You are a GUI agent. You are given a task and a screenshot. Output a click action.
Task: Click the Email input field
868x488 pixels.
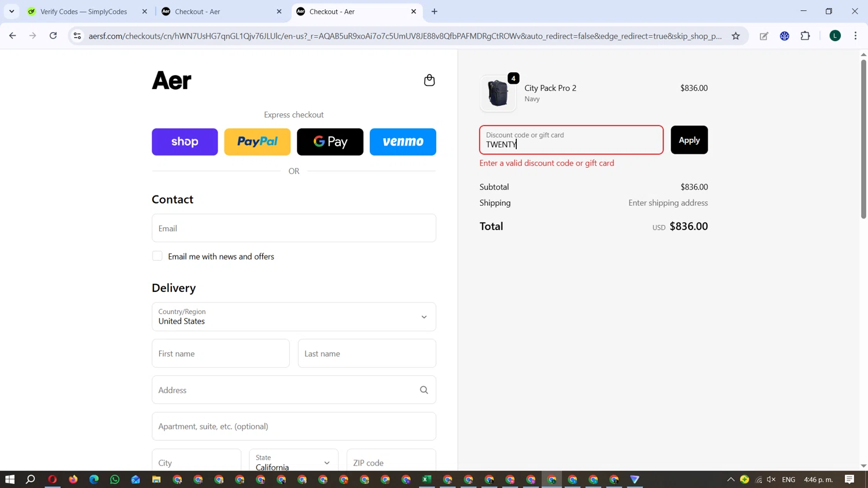coord(294,228)
